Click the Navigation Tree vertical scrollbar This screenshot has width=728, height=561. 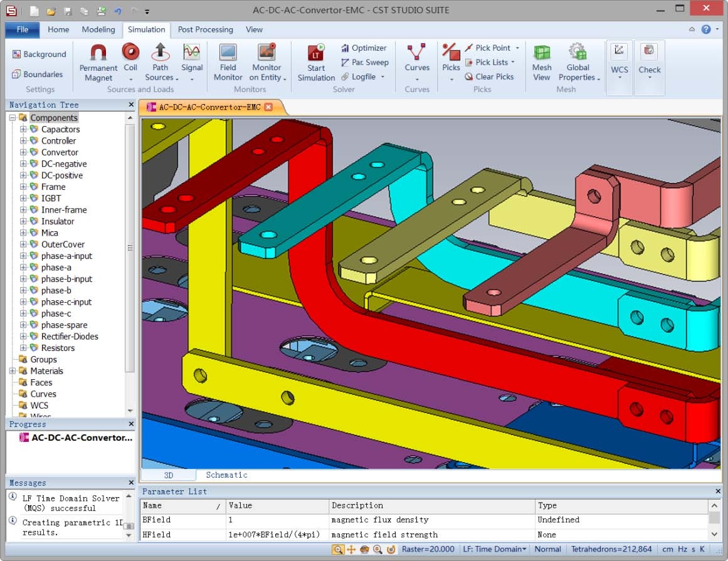point(130,248)
